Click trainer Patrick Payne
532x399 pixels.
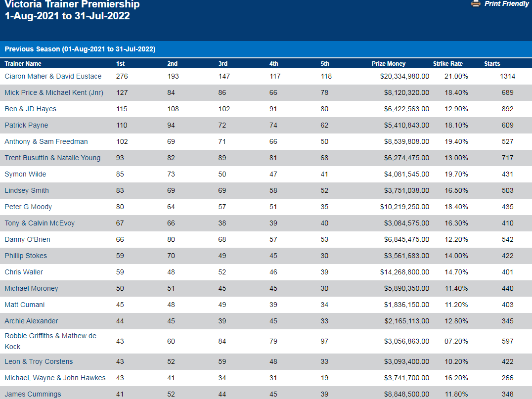click(26, 125)
